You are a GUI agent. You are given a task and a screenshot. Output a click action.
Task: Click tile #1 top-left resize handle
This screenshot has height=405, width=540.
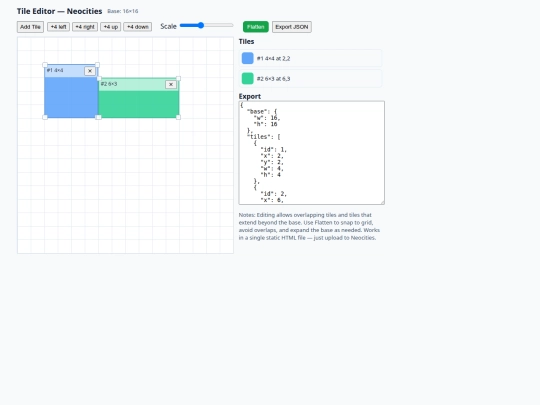pos(45,65)
